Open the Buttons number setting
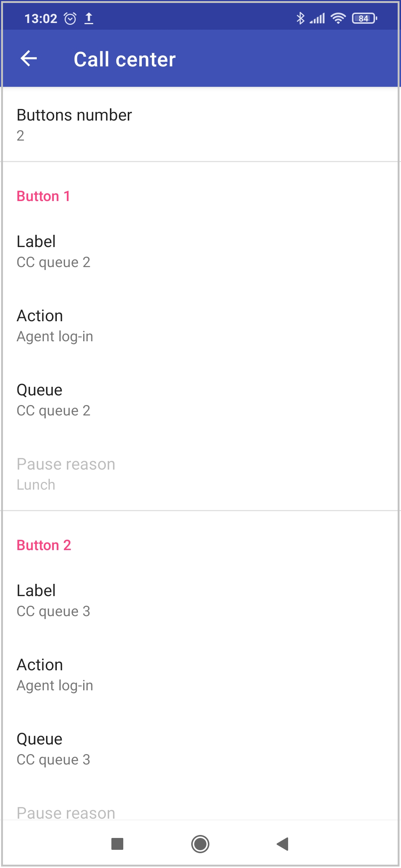The width and height of the screenshot is (401, 868). click(200, 125)
